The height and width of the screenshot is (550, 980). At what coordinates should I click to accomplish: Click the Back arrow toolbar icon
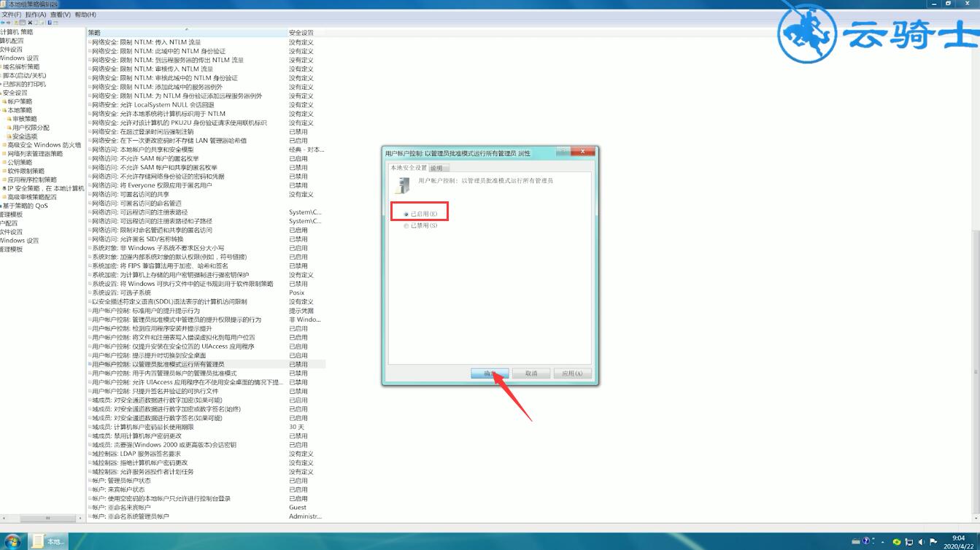tap(3, 23)
